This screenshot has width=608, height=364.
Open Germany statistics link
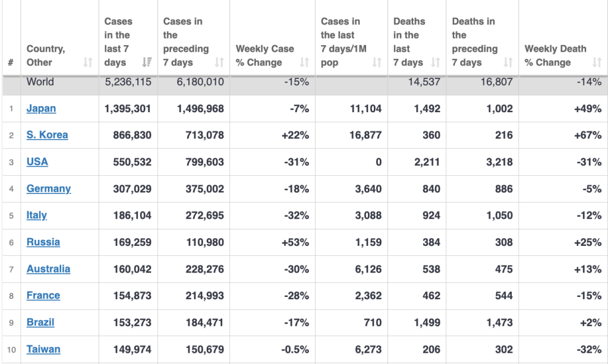coord(49,188)
